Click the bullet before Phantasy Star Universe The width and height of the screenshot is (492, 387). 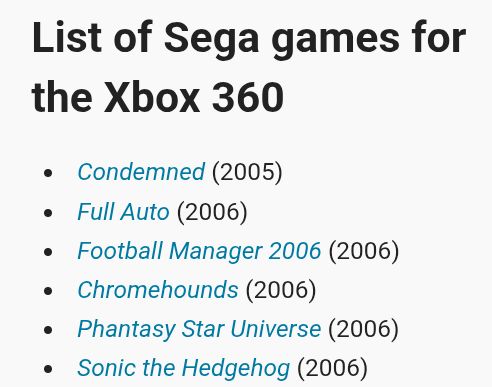(48, 330)
